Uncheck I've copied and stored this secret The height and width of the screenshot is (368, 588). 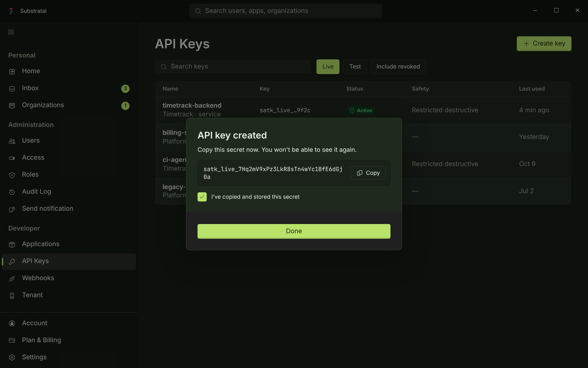[x=202, y=197]
